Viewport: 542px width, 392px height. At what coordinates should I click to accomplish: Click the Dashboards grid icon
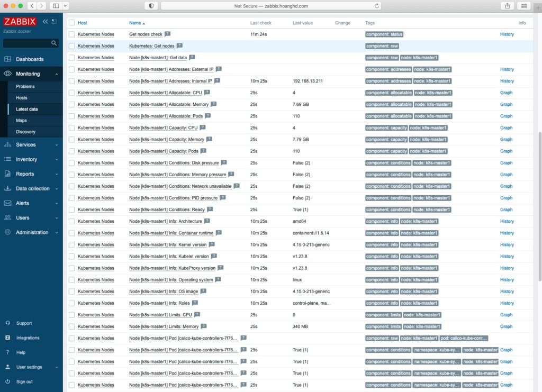[x=7, y=59]
